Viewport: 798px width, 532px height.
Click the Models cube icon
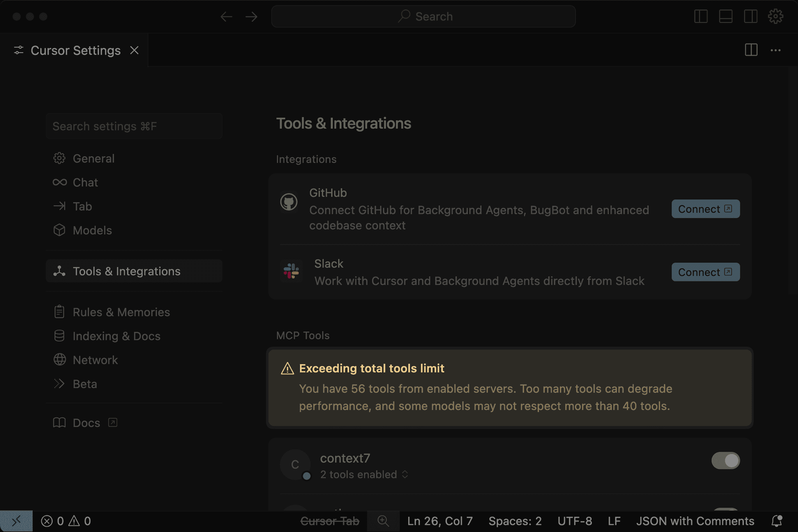pos(59,230)
